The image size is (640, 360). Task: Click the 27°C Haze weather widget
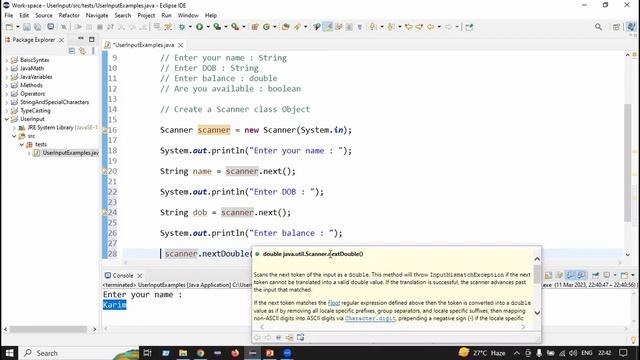pyautogui.click(x=482, y=353)
